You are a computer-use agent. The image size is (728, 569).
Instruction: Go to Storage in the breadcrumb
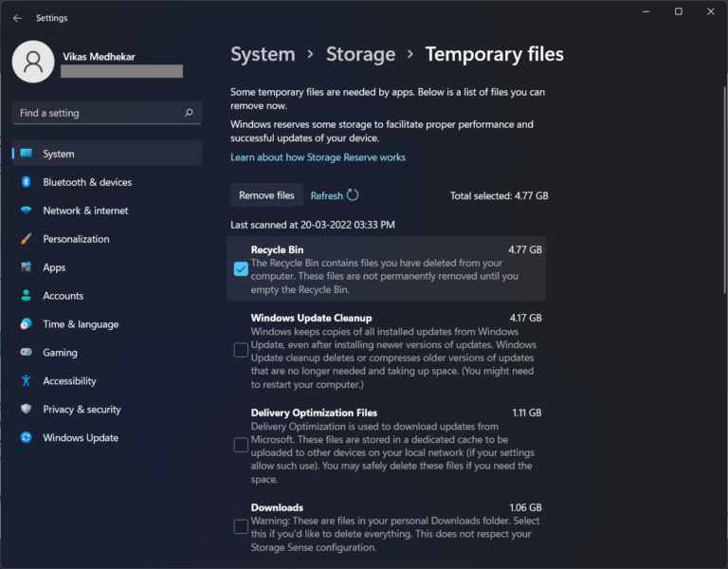[x=361, y=54]
